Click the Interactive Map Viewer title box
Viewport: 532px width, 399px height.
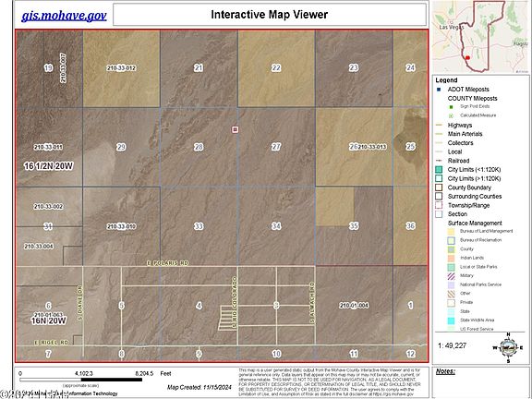270,15
